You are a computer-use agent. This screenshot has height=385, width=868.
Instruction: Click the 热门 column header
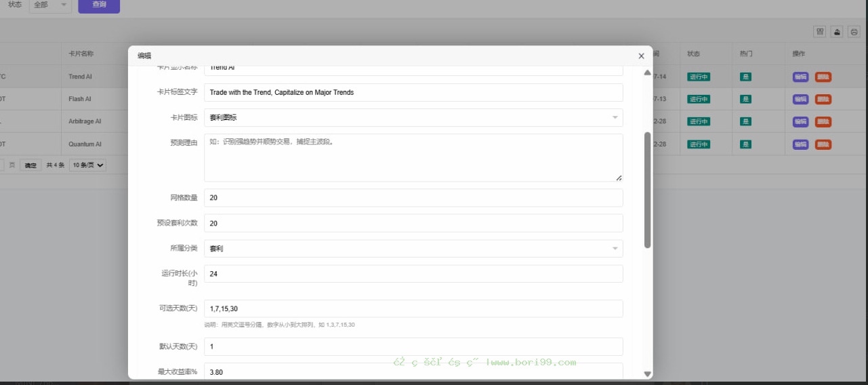(746, 54)
